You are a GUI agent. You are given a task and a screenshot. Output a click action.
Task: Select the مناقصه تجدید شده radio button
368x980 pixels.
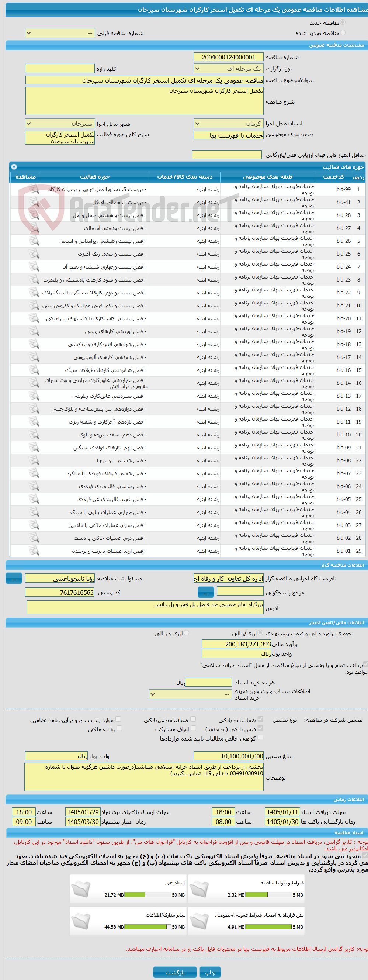[343, 33]
